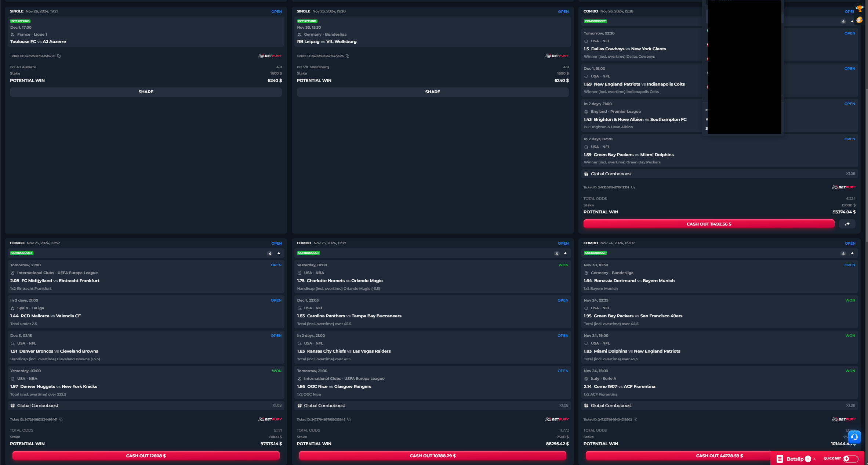Open Brighton & Hove Albion vs Southampton FC match
Screen dimensions: 868x465
[x=640, y=119]
